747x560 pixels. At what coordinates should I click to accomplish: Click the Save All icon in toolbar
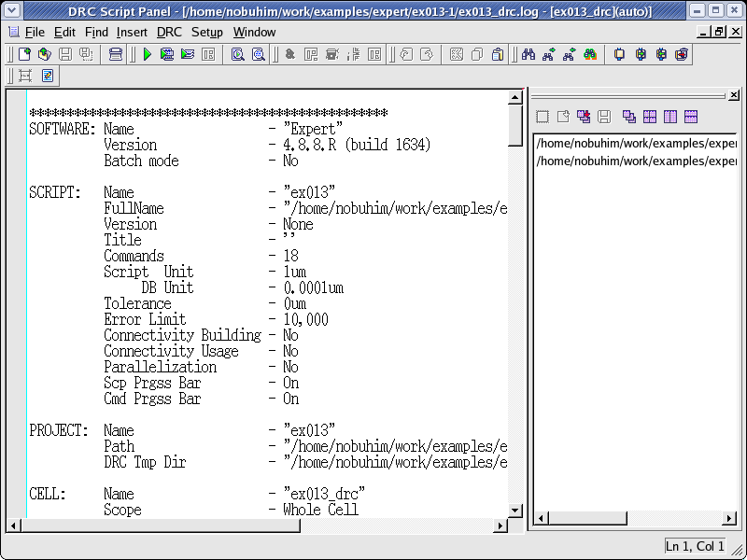click(x=86, y=54)
